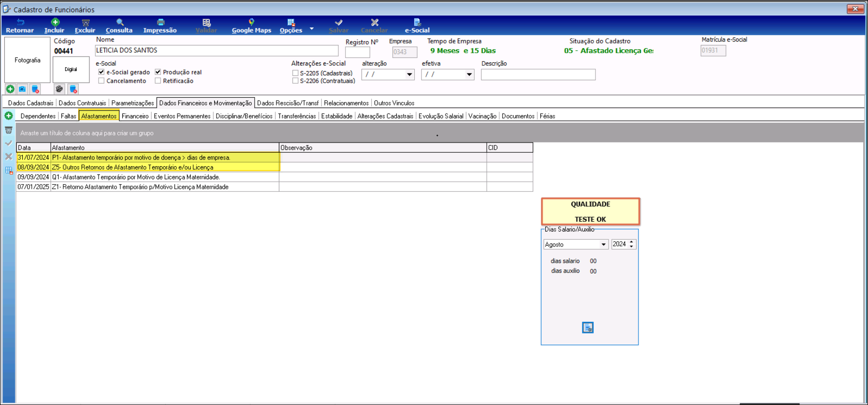Click the Retornar toolbar icon

click(x=20, y=22)
